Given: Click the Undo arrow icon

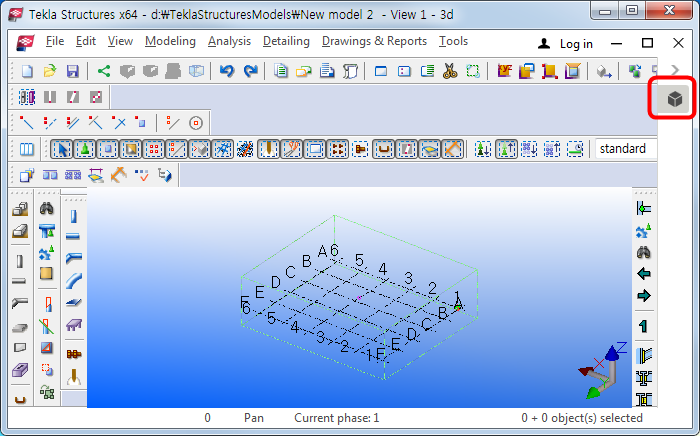Looking at the screenshot, I should 226,71.
